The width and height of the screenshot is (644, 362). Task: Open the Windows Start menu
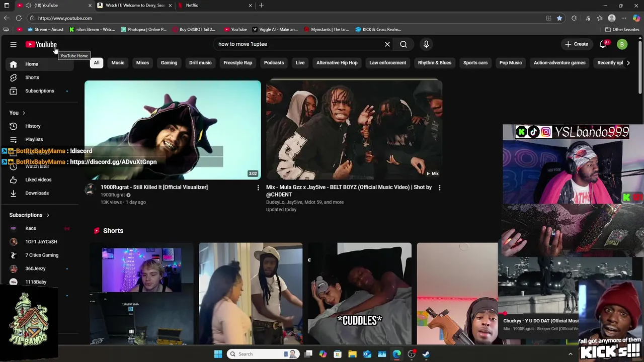[x=218, y=354]
